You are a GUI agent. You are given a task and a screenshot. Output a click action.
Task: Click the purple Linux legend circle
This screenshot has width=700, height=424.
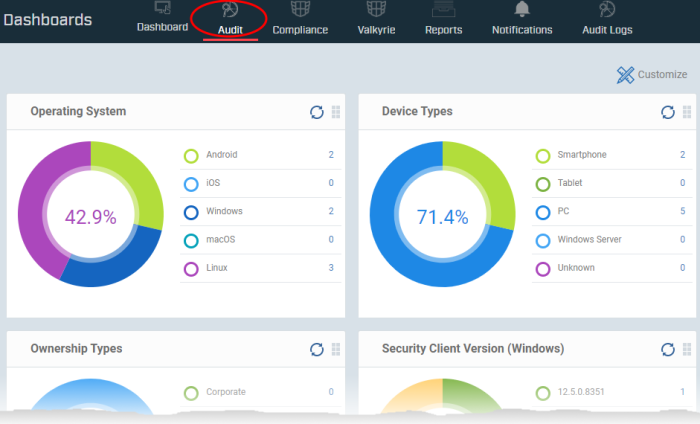191,269
